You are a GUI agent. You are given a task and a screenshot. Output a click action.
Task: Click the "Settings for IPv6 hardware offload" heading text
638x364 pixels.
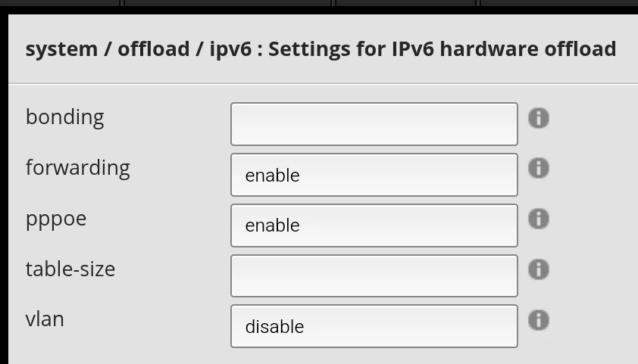point(442,50)
